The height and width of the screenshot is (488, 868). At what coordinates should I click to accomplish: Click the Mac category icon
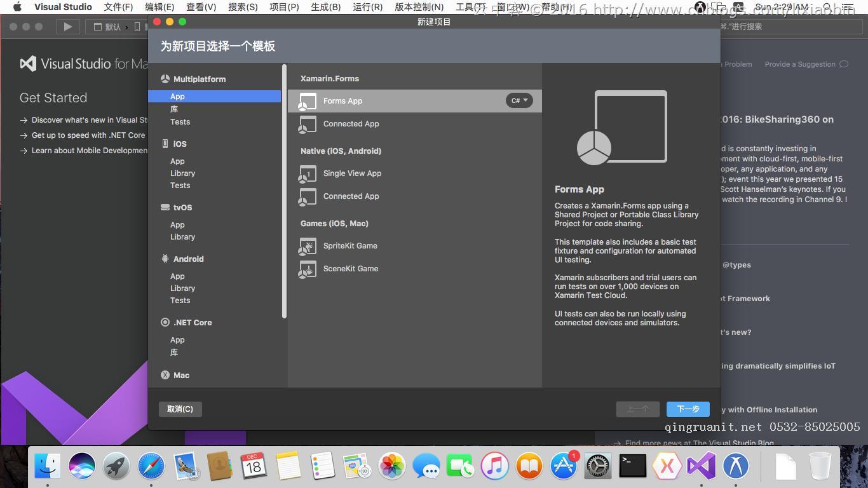click(165, 375)
